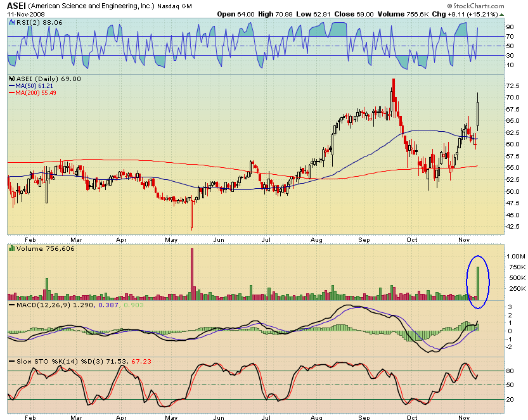The width and height of the screenshot is (528, 420).
Task: Click the 72.5 price axis label
Action: (x=513, y=86)
